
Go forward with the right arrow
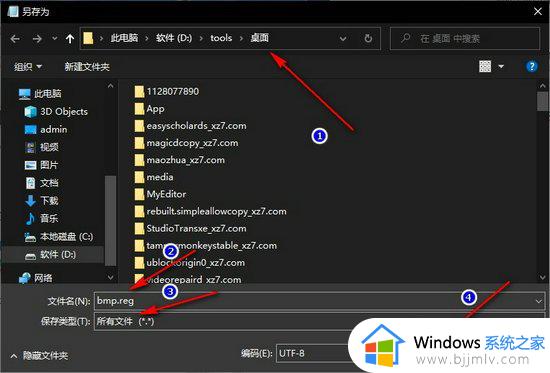(37, 39)
